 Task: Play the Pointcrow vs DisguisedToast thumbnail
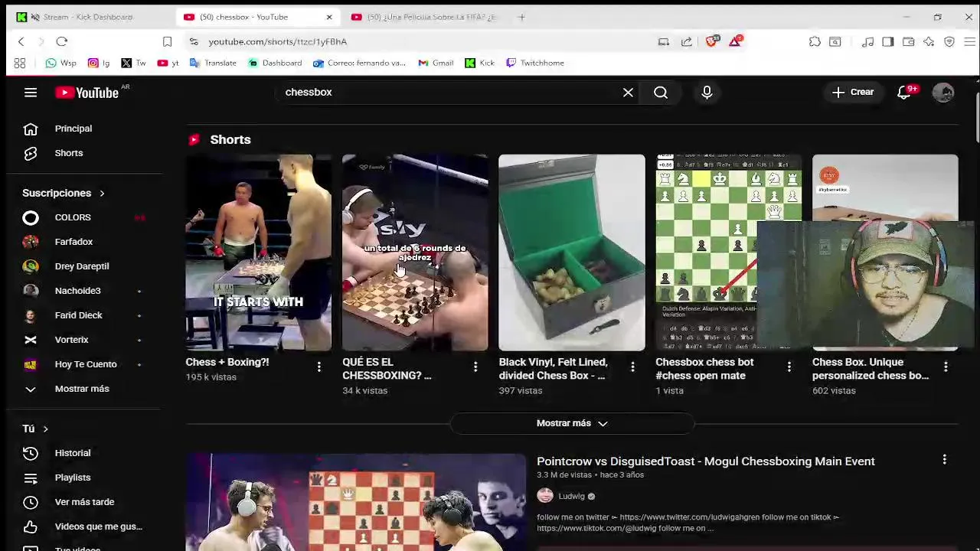356,502
